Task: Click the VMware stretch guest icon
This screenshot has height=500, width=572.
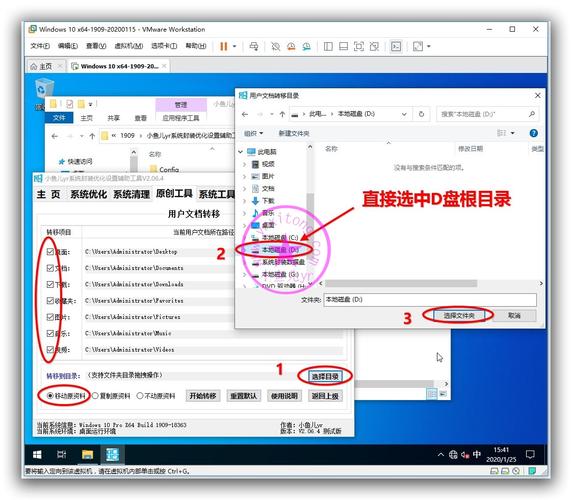Action: point(418,46)
